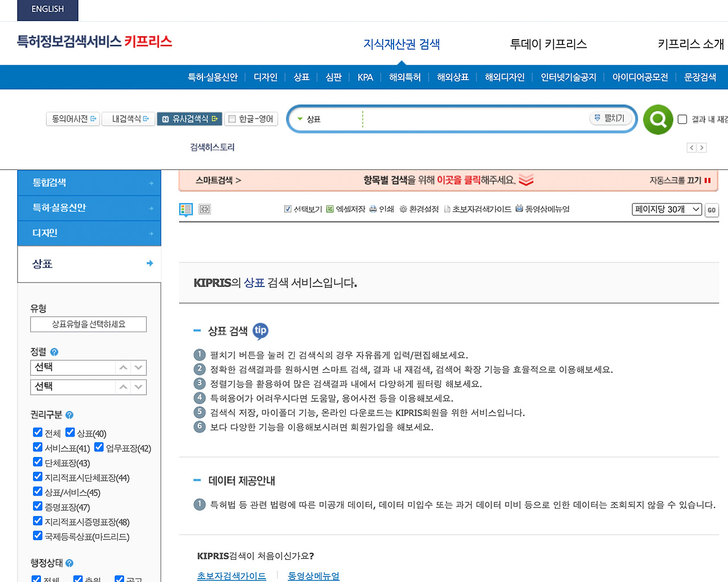Open 인터넷기술공지 menu item
The image size is (728, 582).
point(568,77)
